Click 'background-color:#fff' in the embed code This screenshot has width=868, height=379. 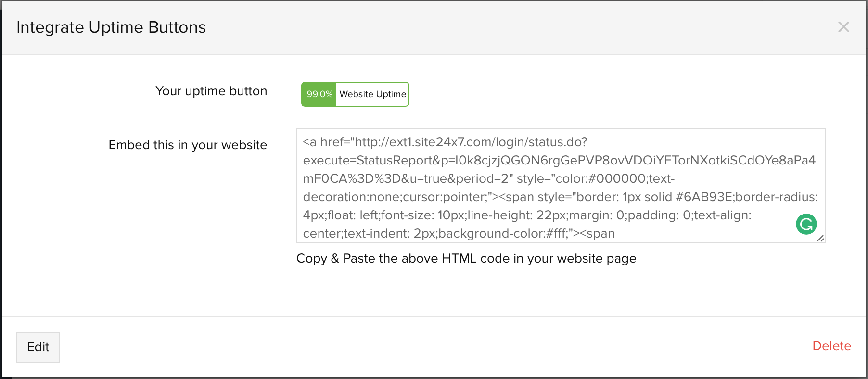coord(503,234)
